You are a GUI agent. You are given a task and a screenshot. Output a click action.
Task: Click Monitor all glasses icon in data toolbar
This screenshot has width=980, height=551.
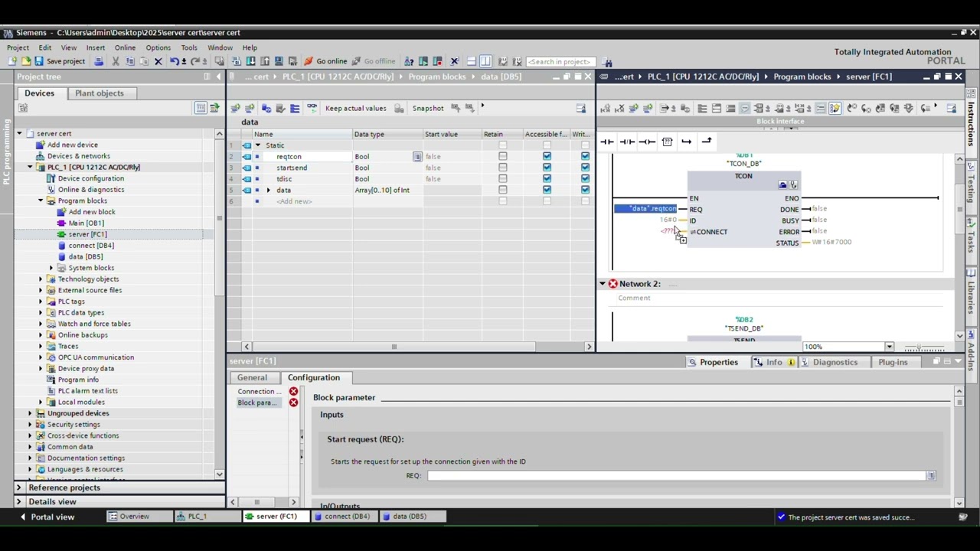(x=312, y=108)
